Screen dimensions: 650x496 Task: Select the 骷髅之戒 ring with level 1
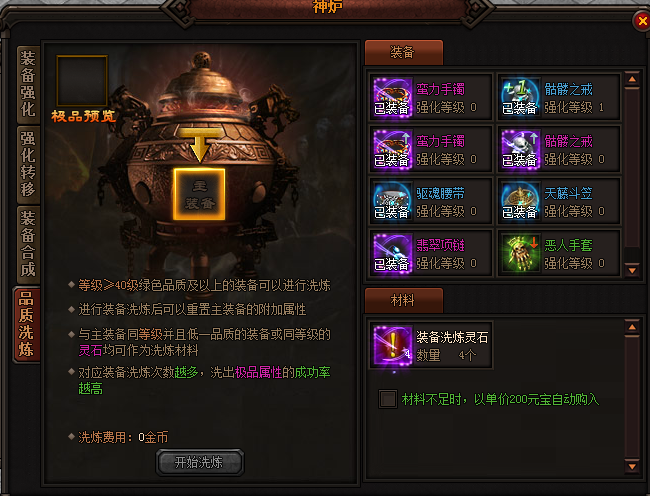559,98
